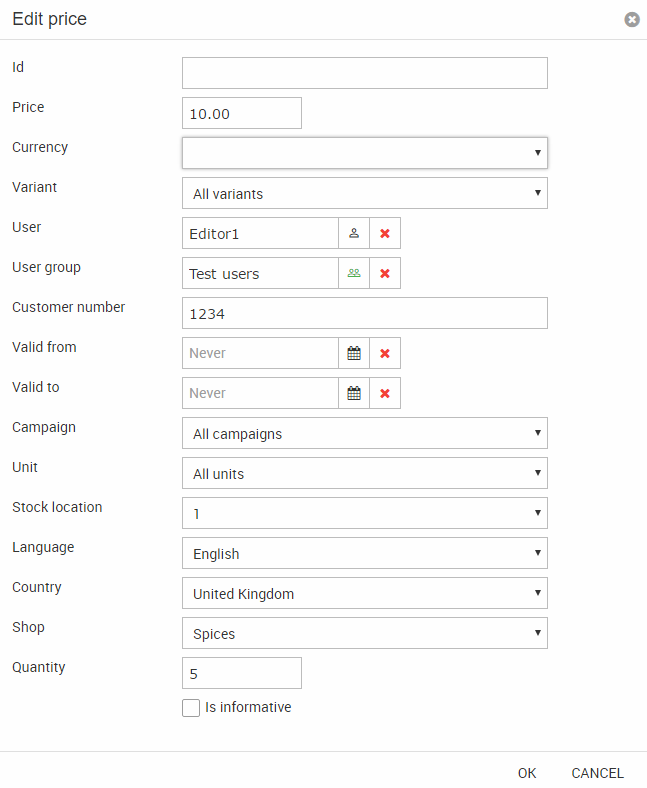Clear the User field with red X
This screenshot has height=788, width=647.
385,233
